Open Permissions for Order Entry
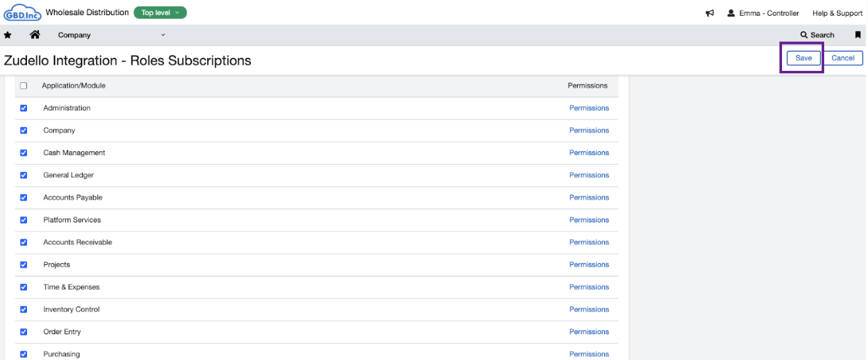868x360 pixels. click(x=589, y=332)
